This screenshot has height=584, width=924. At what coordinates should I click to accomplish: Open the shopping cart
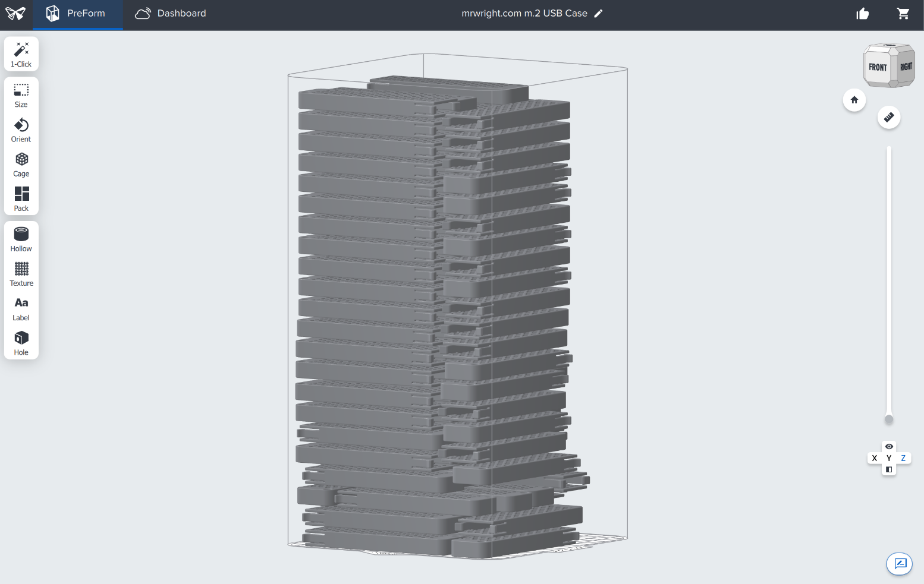pyautogui.click(x=903, y=14)
